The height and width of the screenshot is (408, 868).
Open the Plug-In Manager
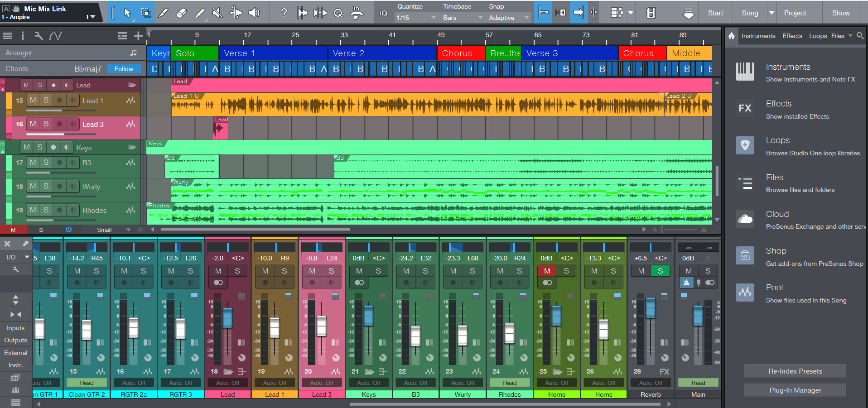pos(795,390)
